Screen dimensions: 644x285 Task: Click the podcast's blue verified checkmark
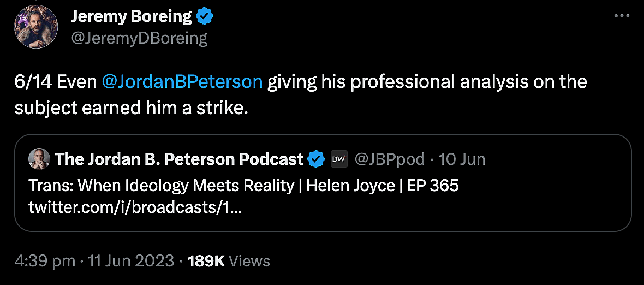(x=317, y=159)
